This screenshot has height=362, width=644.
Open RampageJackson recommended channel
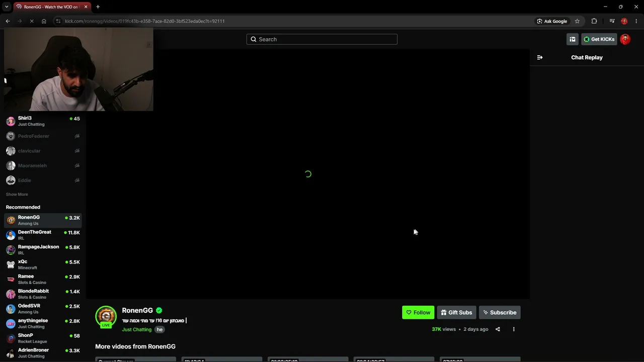tap(43, 249)
